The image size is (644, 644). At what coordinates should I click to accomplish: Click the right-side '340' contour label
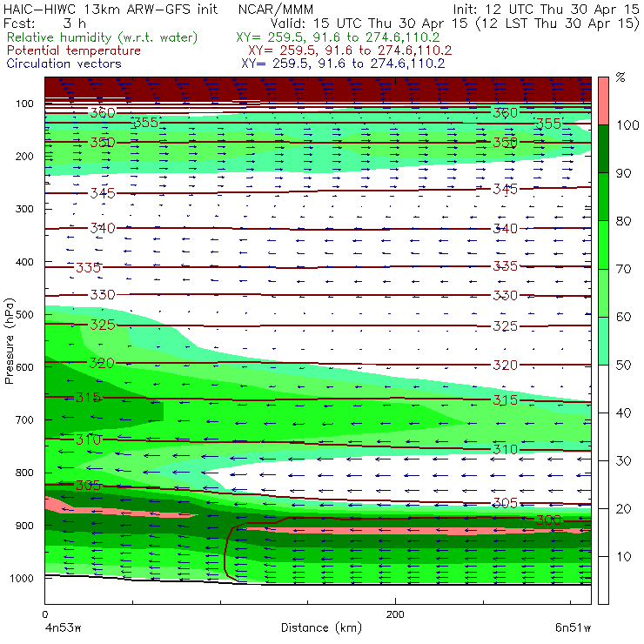506,229
